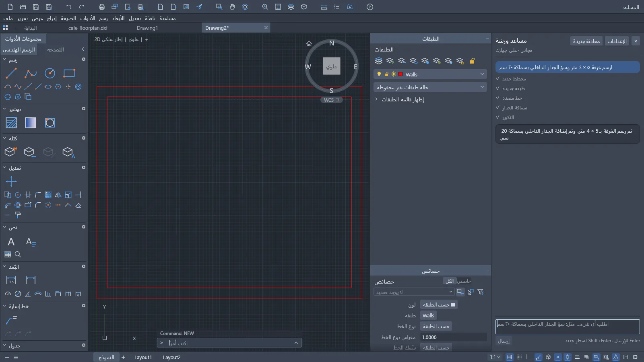
Task: Open the 1:1 scale dropdown
Action: [495, 357]
